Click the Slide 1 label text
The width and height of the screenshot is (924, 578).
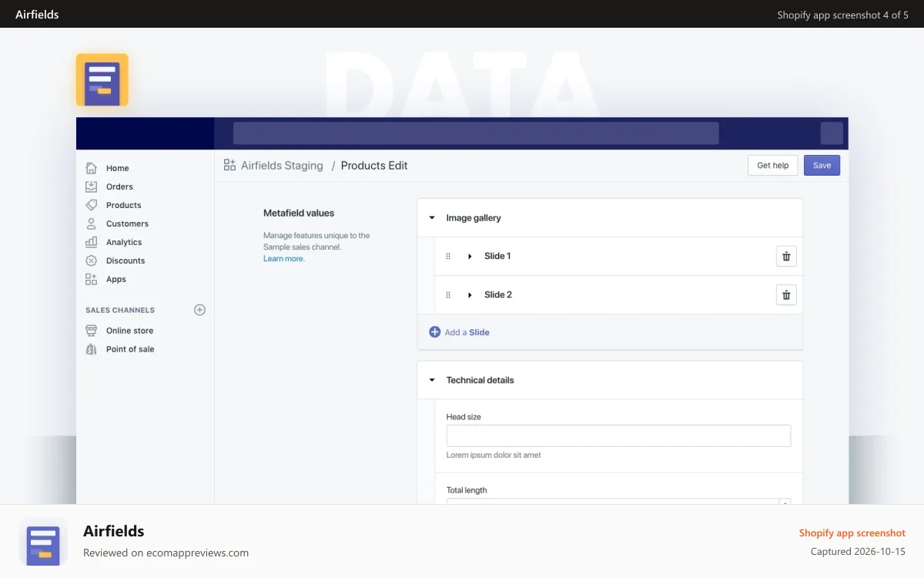(497, 256)
